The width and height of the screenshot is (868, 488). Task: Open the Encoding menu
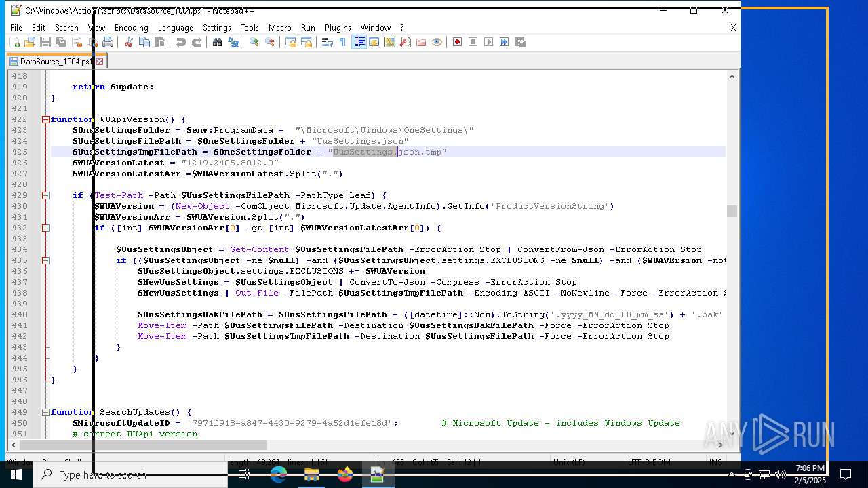131,28
